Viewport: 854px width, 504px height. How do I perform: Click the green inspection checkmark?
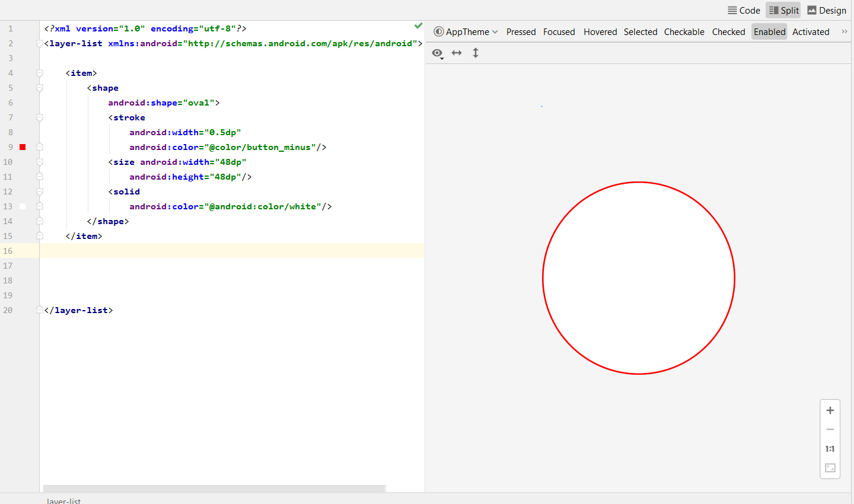(x=418, y=25)
